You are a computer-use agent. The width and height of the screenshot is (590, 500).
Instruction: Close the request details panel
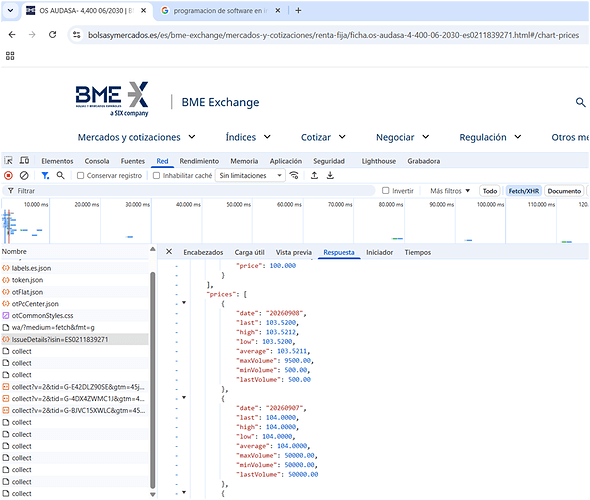tap(169, 252)
